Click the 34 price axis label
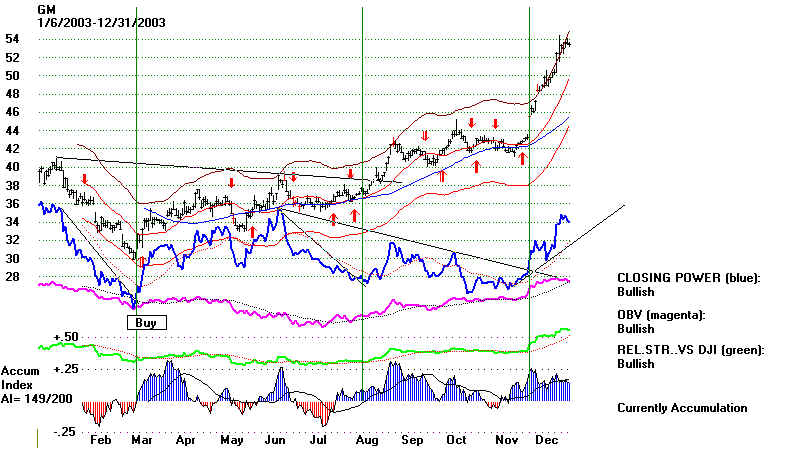800x452 pixels. [12, 221]
